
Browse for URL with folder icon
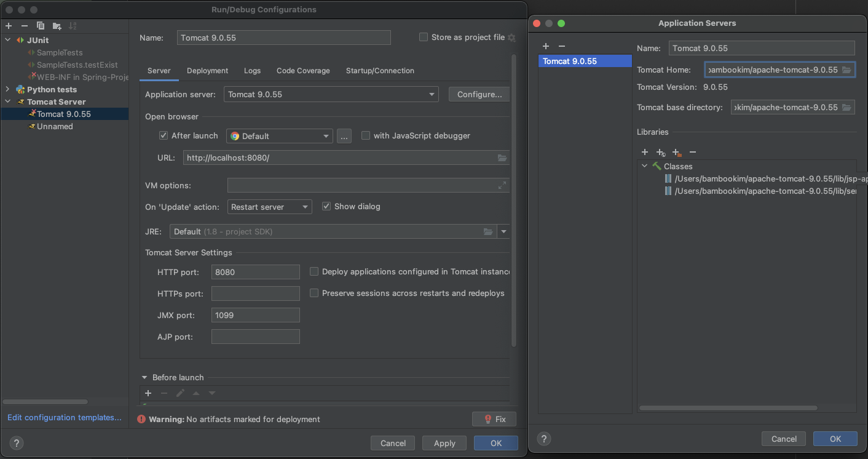point(502,158)
